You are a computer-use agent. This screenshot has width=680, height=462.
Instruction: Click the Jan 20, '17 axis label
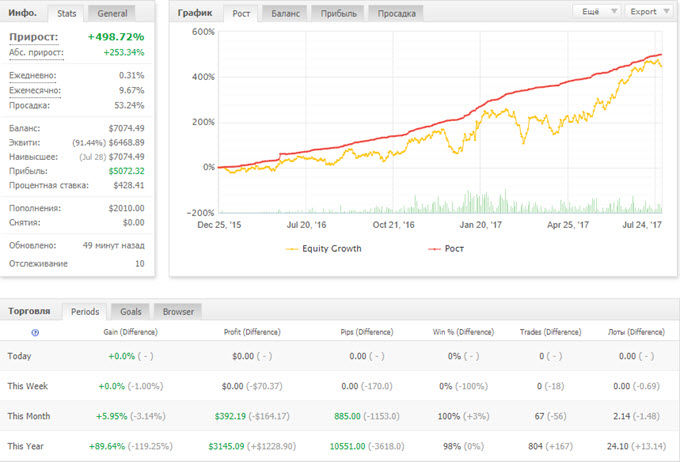tap(481, 225)
